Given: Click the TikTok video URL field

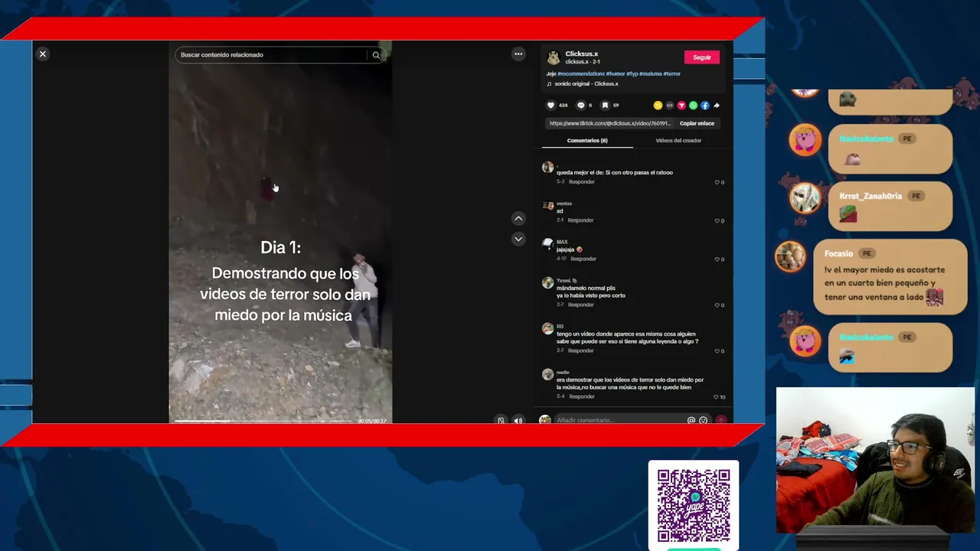Looking at the screenshot, I should pos(610,123).
